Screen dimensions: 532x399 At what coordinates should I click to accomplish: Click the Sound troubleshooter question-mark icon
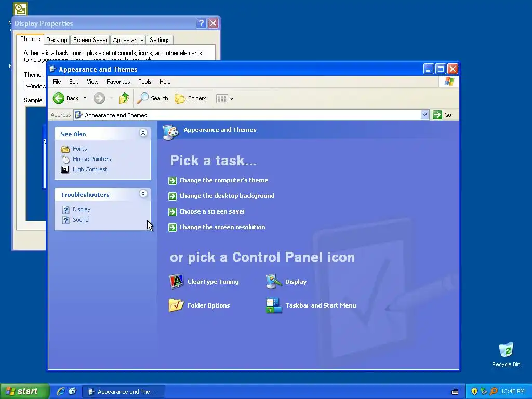(66, 220)
